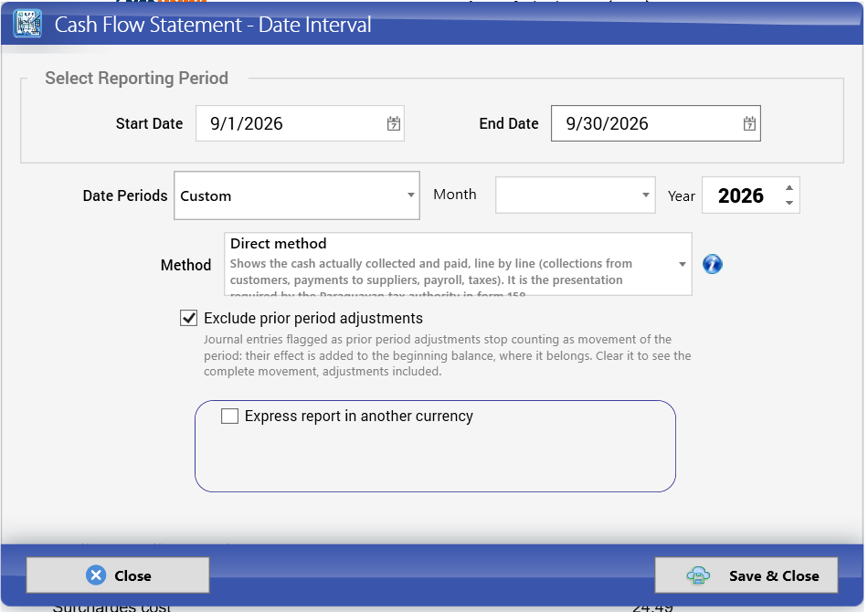Click the Close button
868x612 pixels.
click(118, 575)
